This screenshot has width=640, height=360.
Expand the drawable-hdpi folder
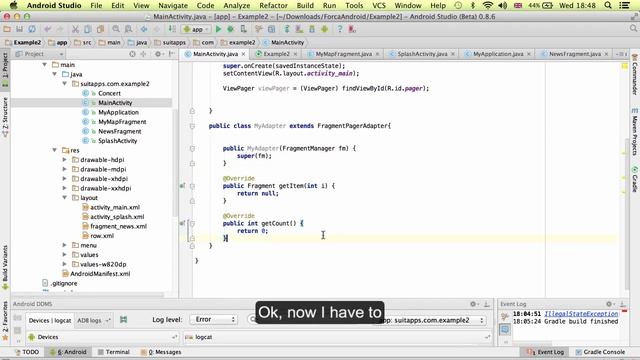pos(64,160)
